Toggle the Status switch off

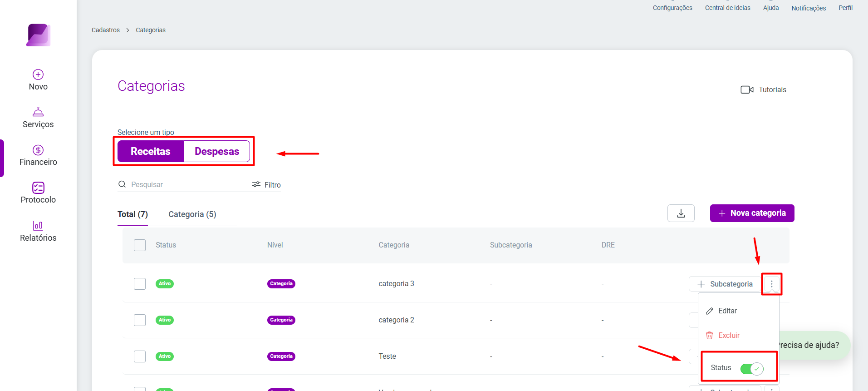(751, 368)
